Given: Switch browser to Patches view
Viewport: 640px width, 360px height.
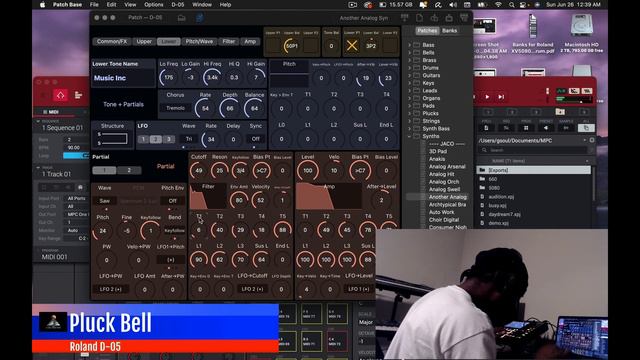Looking at the screenshot, I should point(427,31).
